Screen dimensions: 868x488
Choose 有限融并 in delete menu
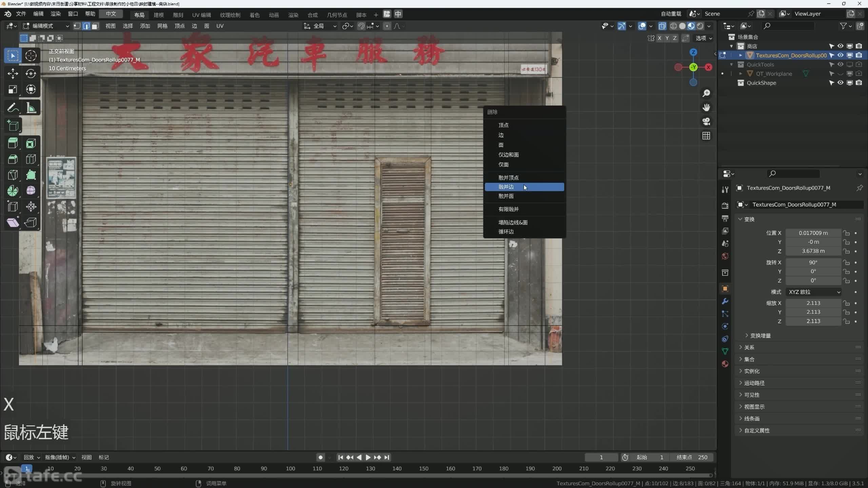(x=524, y=209)
